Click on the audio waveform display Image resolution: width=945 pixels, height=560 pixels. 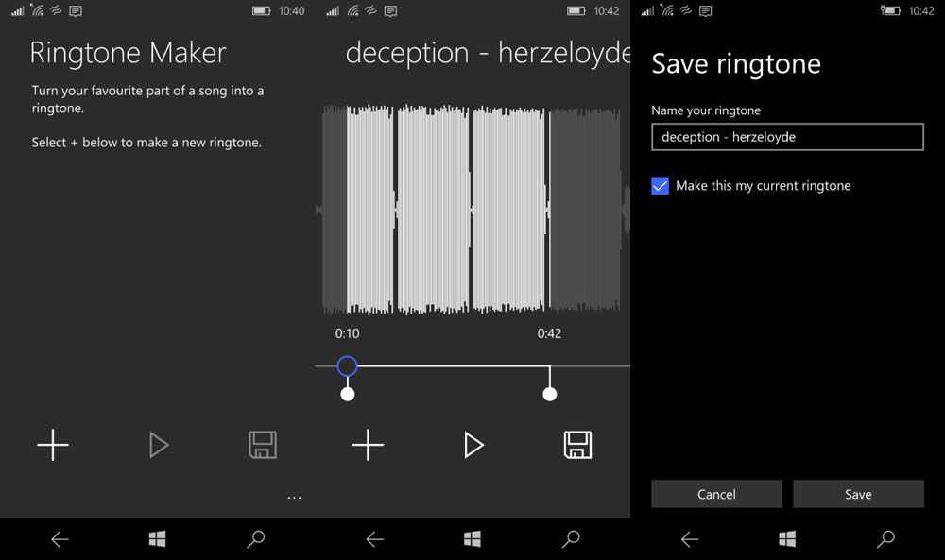472,209
